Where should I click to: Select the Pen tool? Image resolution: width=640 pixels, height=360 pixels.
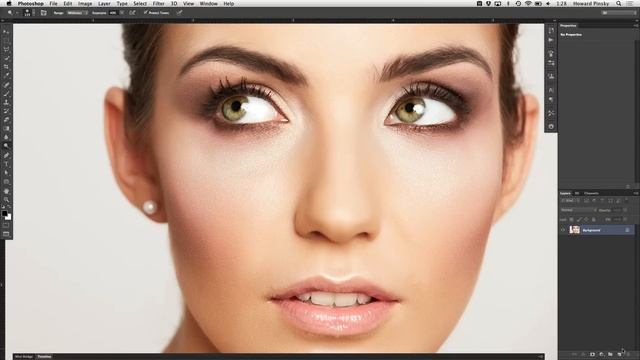tap(6, 155)
